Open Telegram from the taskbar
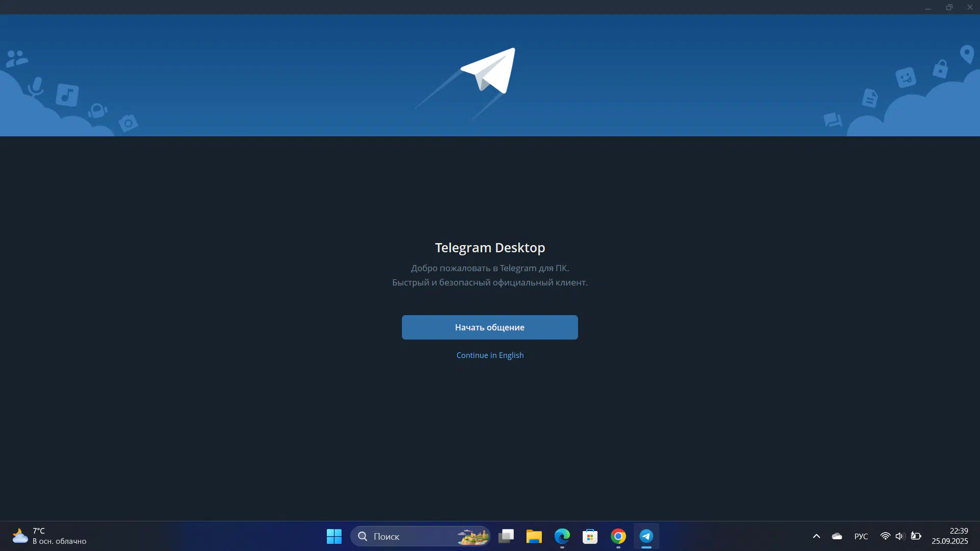The image size is (980, 551). click(646, 536)
